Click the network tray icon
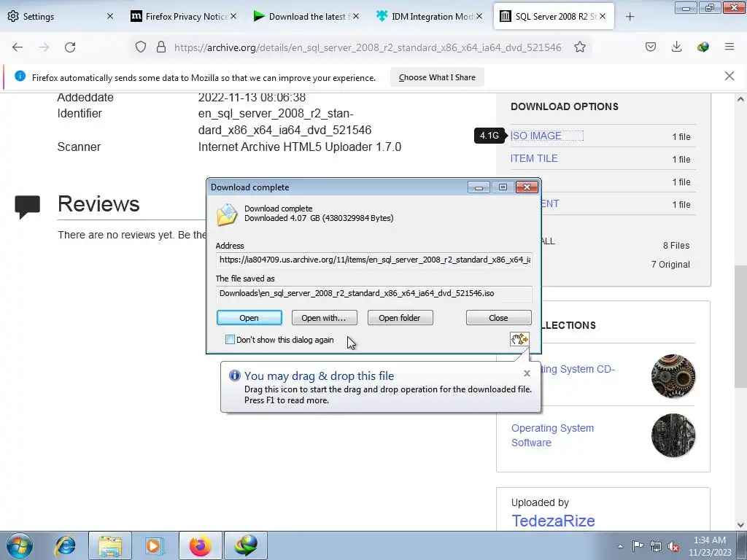Viewport: 747px width, 560px height. tap(656, 546)
